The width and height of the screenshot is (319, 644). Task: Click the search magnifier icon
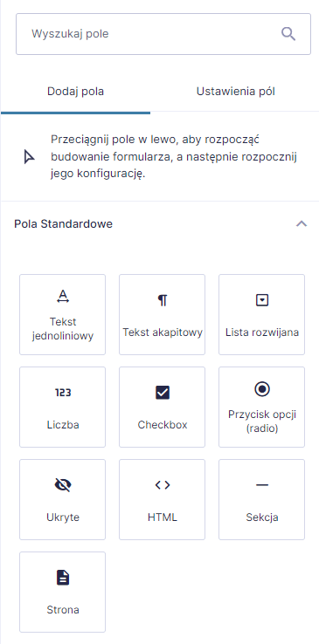tap(288, 34)
